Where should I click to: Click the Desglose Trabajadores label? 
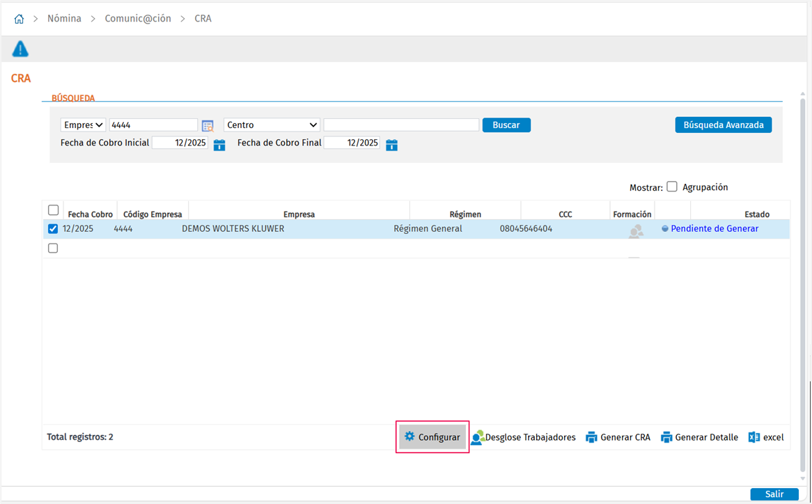pos(530,438)
